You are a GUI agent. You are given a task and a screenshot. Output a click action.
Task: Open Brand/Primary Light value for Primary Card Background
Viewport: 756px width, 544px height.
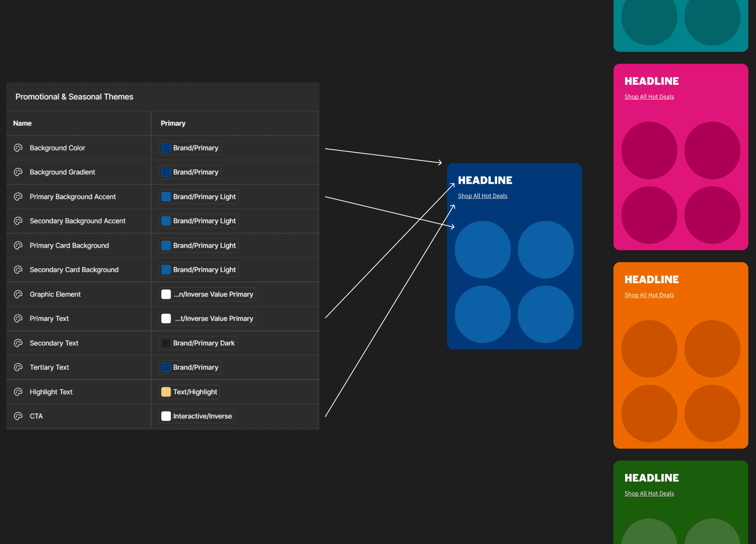click(199, 246)
